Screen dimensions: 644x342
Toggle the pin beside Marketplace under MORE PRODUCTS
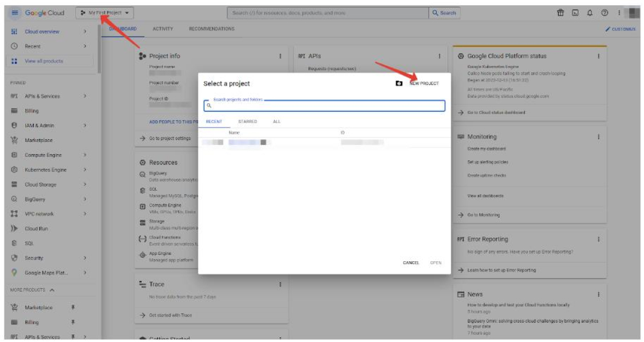[x=73, y=308]
